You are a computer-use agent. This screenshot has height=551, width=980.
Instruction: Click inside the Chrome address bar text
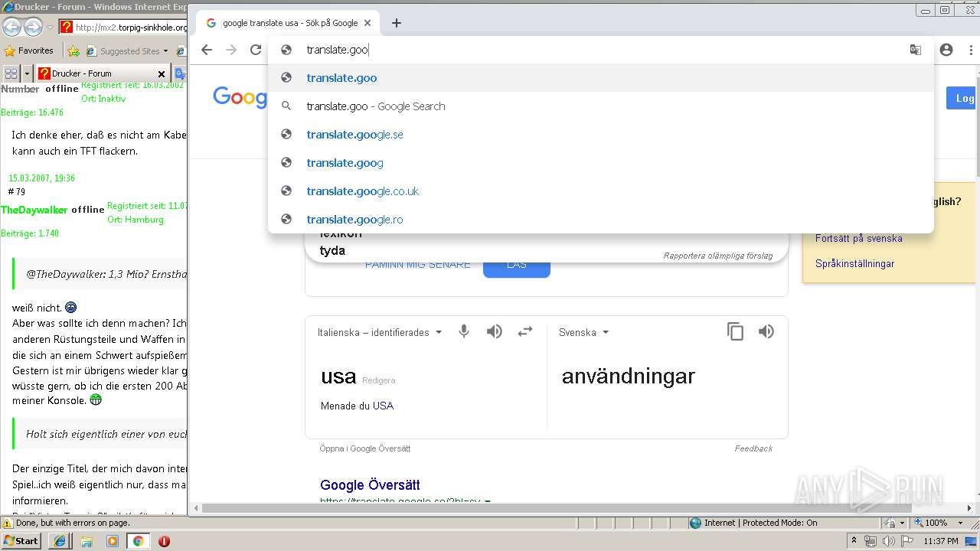pyautogui.click(x=338, y=50)
